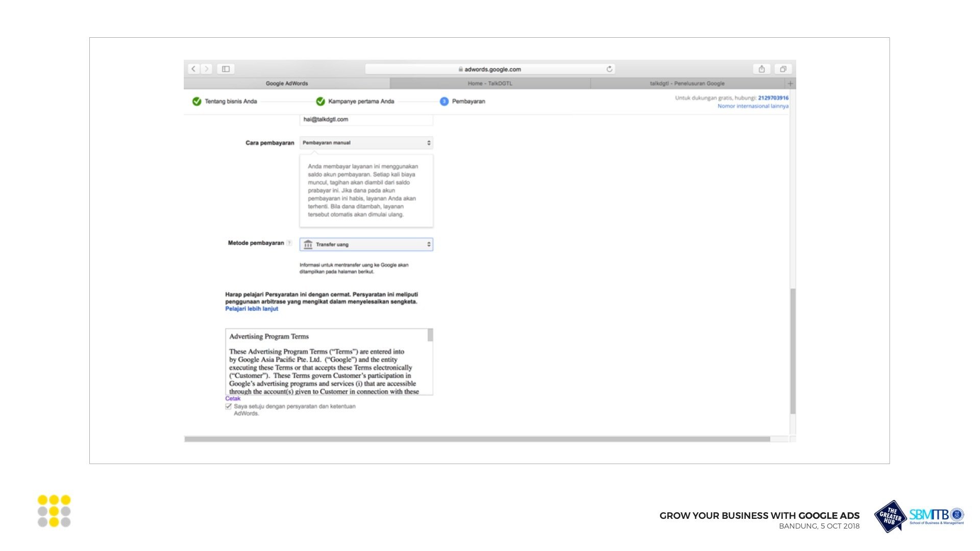
Task: Click the Safari back arrow button
Action: click(193, 69)
